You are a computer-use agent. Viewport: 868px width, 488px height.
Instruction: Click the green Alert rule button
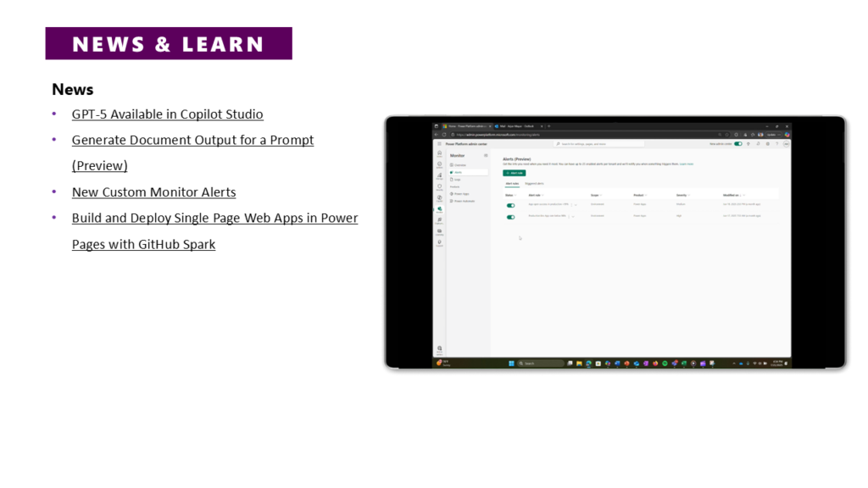(515, 173)
